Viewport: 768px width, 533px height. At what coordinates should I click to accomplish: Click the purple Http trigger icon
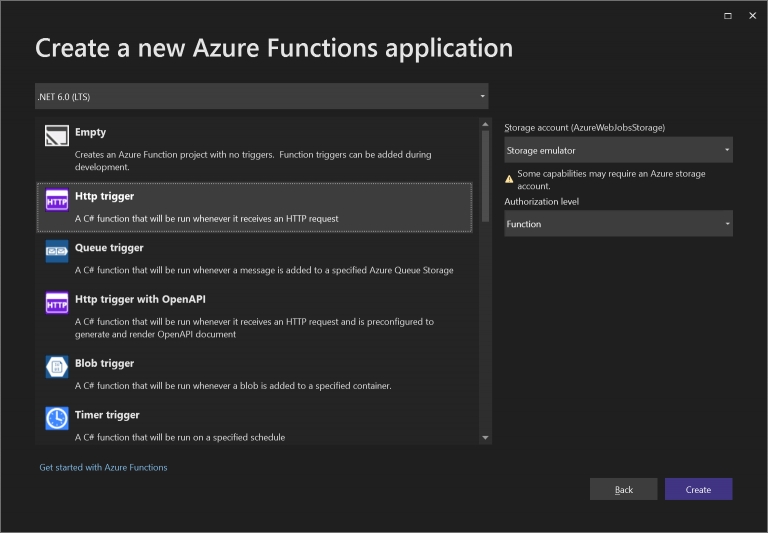pos(57,200)
